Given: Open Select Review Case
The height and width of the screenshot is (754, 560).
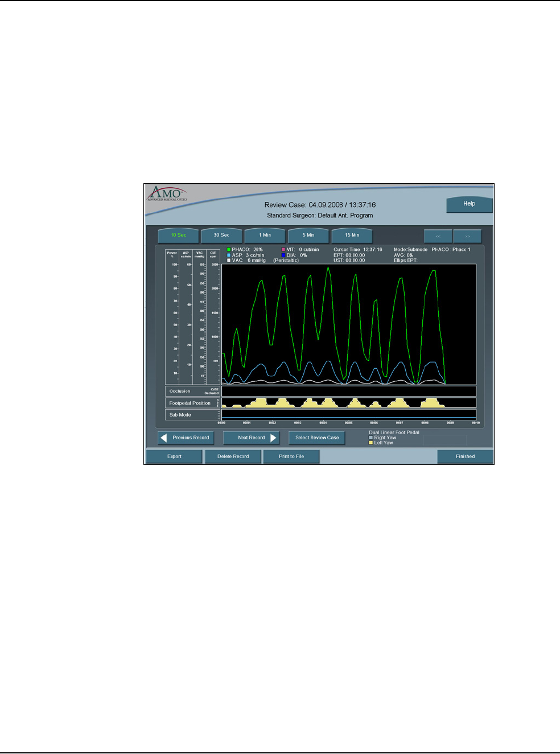Looking at the screenshot, I should pyautogui.click(x=317, y=438).
